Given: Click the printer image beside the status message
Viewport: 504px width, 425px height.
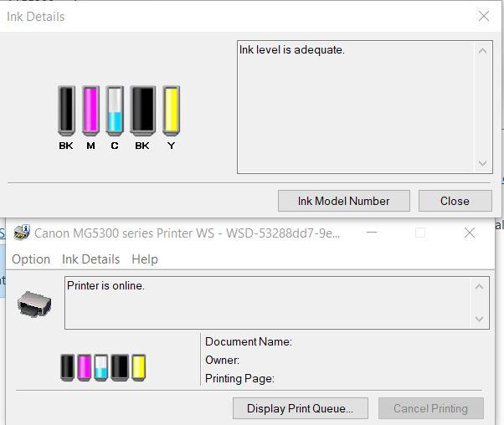Looking at the screenshot, I should point(34,304).
